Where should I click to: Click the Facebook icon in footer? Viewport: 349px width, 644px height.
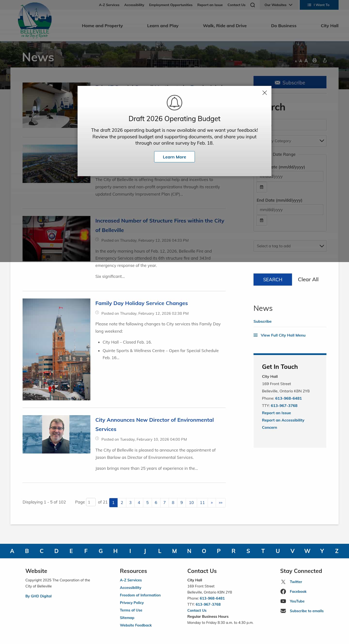[x=283, y=592]
